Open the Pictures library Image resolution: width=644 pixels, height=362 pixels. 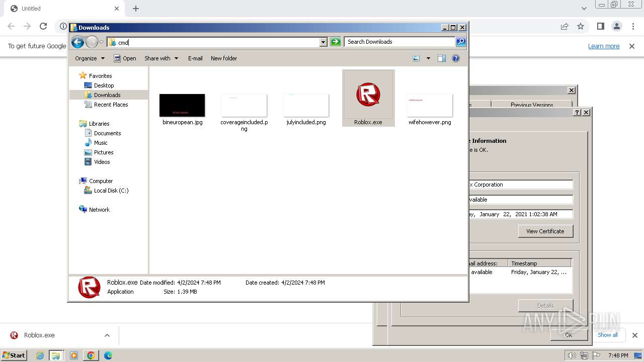104,152
